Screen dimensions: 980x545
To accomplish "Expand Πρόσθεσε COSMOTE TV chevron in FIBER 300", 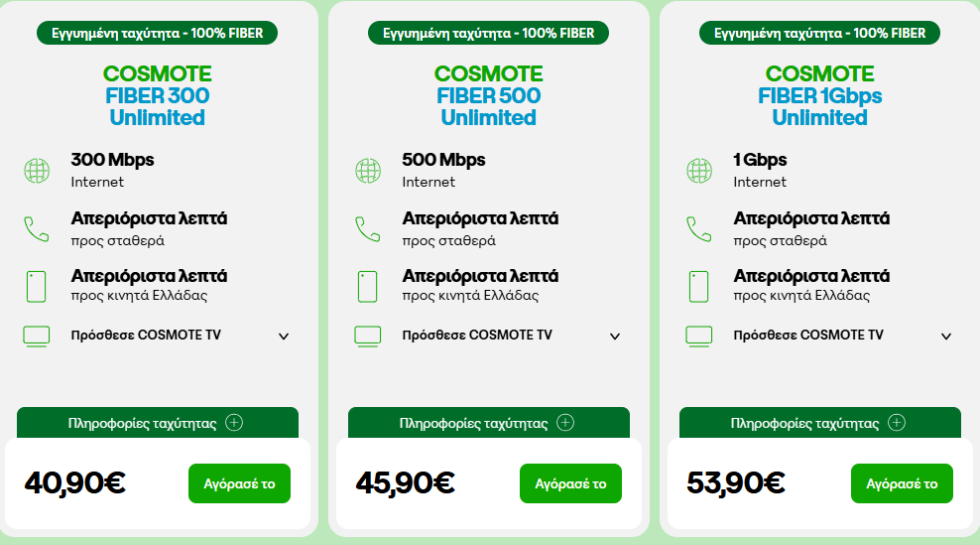I will (x=284, y=337).
